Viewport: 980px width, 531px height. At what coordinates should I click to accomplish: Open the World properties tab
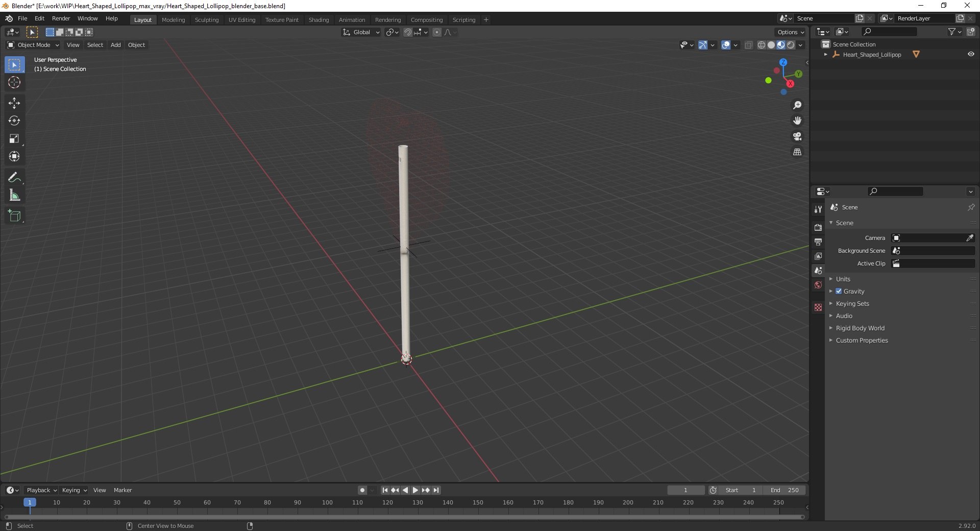coord(818,285)
